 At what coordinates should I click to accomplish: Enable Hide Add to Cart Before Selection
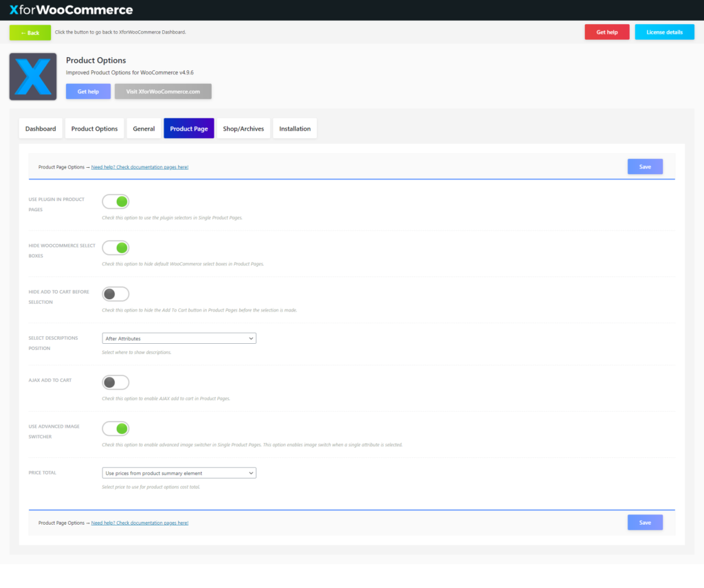point(115,294)
